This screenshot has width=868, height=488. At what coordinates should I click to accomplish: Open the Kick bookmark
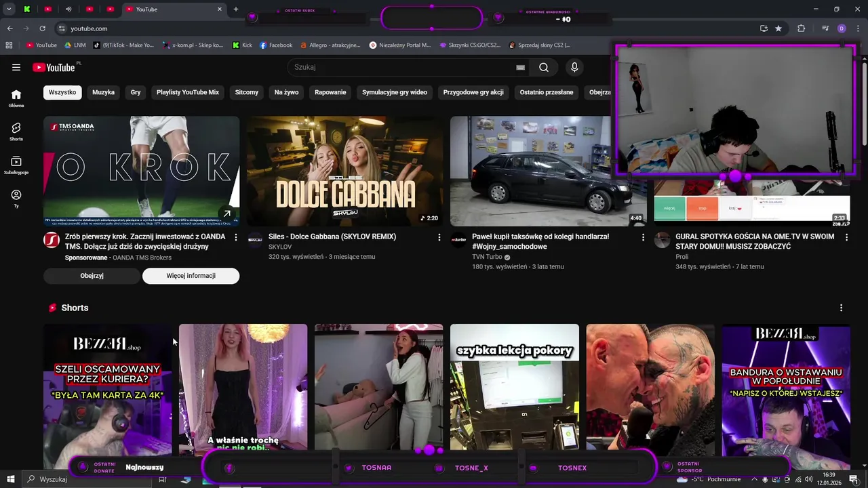[242, 45]
